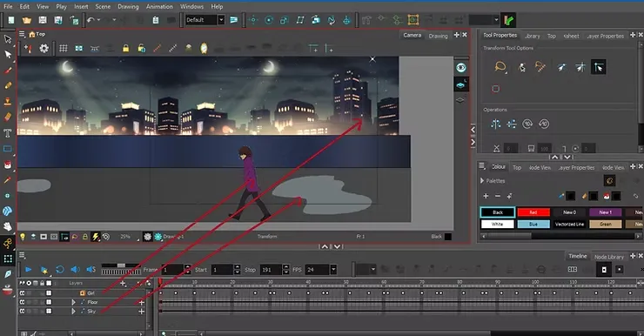Open the Colour panel hamburger menu
This screenshot has width=644, height=336.
click(x=482, y=166)
